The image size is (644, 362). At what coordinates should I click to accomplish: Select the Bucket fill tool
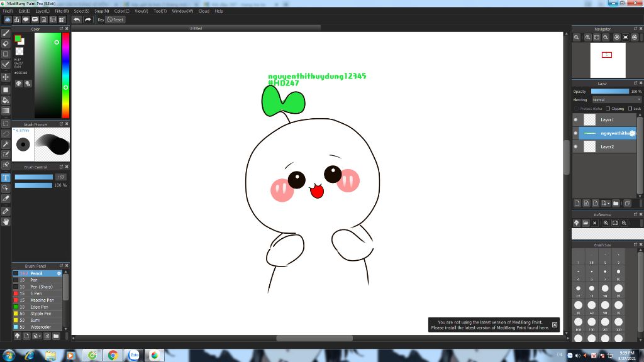pos(6,100)
